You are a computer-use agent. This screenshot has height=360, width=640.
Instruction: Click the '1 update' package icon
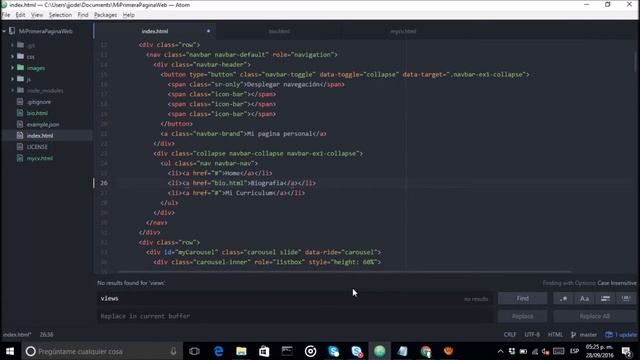pyautogui.click(x=609, y=335)
